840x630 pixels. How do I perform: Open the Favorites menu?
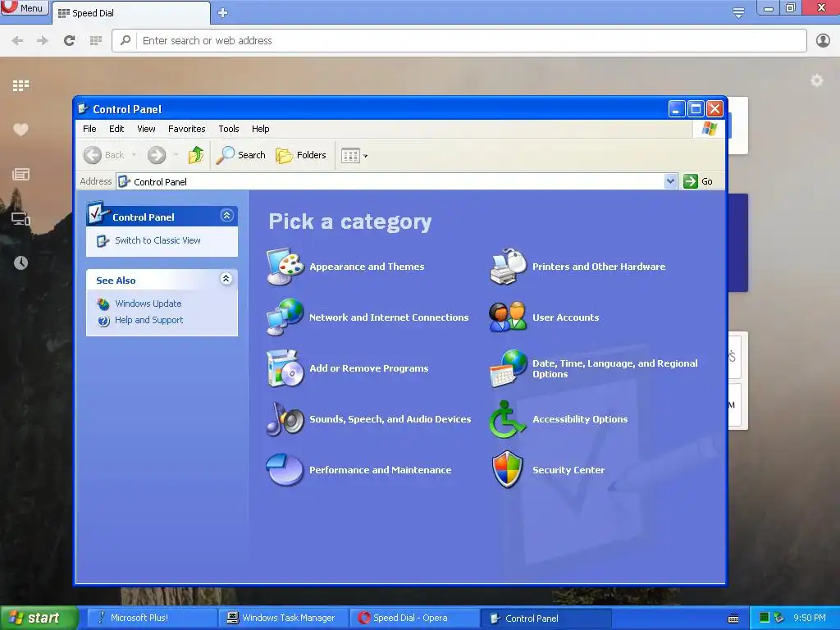186,129
